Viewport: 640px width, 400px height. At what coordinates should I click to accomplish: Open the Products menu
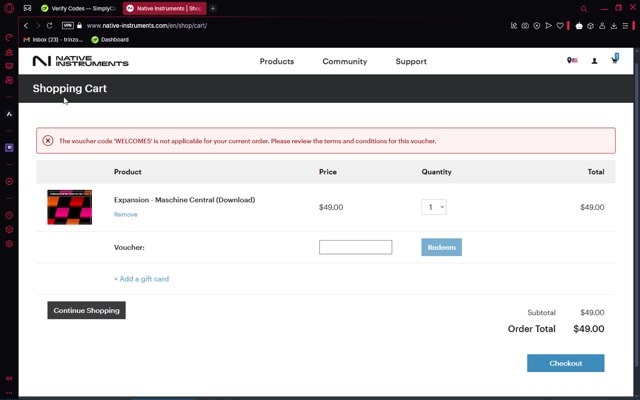[277, 61]
